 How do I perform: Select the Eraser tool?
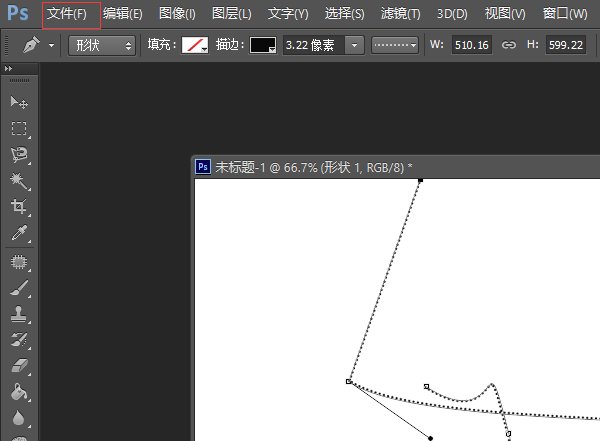click(19, 366)
